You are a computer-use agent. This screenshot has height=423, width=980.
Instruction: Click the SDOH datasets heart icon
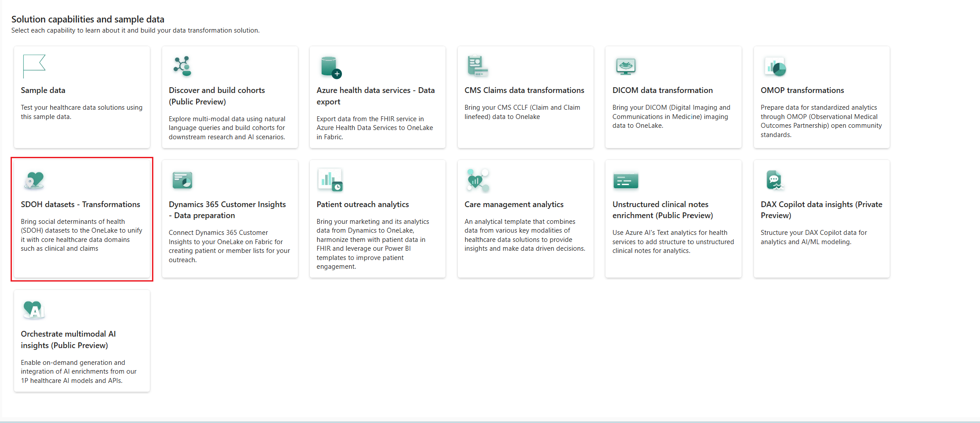34,180
